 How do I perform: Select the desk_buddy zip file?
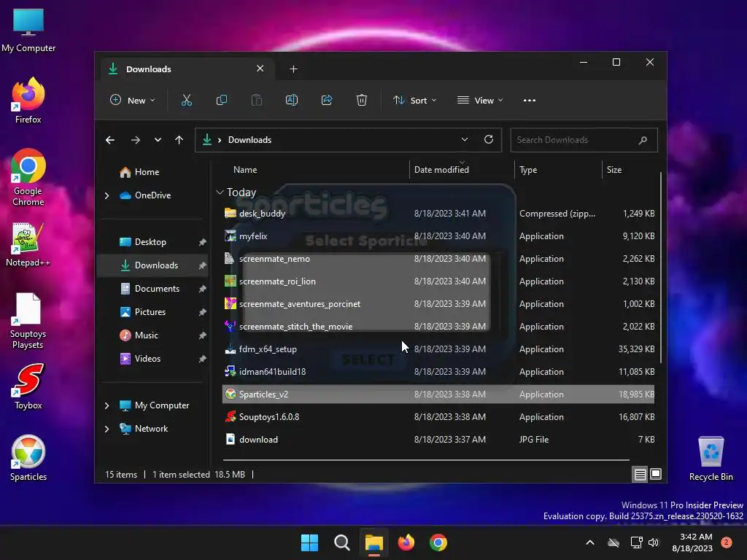438,214
